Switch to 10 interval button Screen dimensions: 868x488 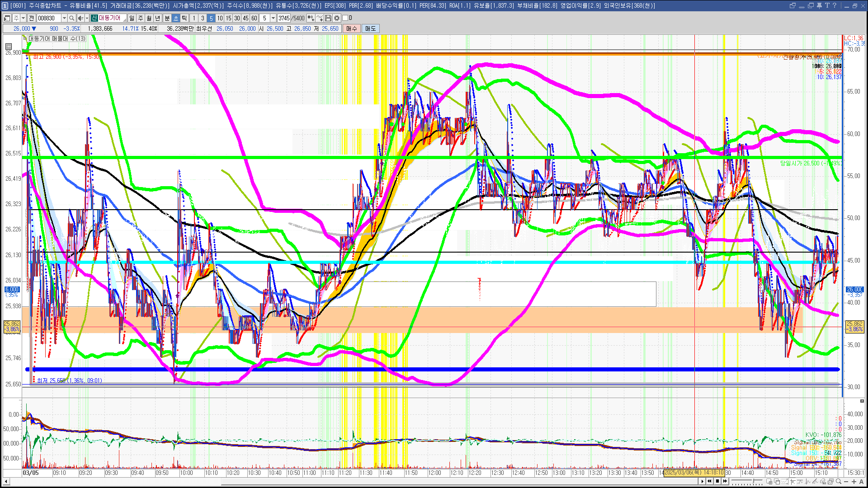click(x=220, y=18)
